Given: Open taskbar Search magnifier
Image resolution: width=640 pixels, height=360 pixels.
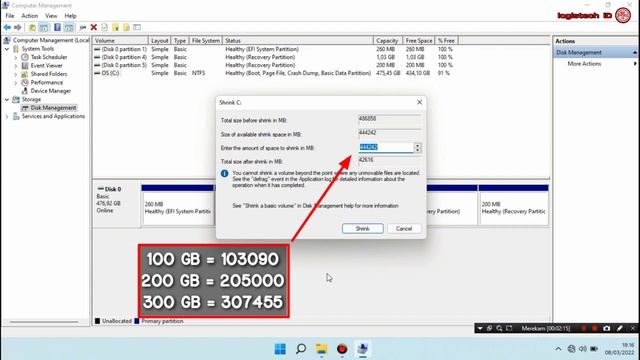Looking at the screenshot, I should click(x=301, y=349).
